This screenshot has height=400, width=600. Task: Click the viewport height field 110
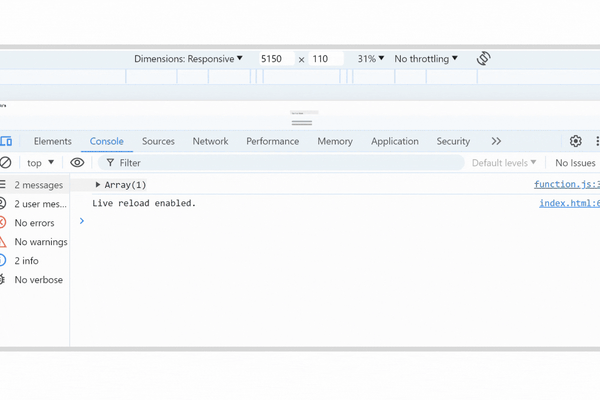[x=326, y=59]
